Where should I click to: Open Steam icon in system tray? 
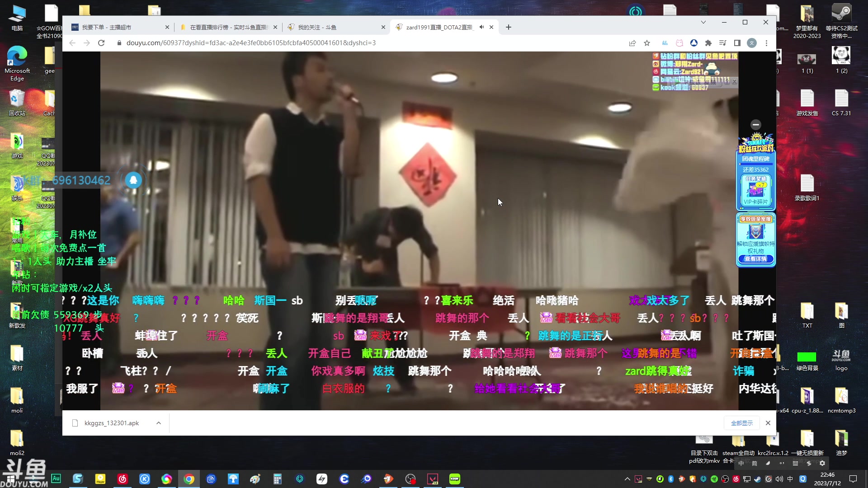[x=758, y=479]
